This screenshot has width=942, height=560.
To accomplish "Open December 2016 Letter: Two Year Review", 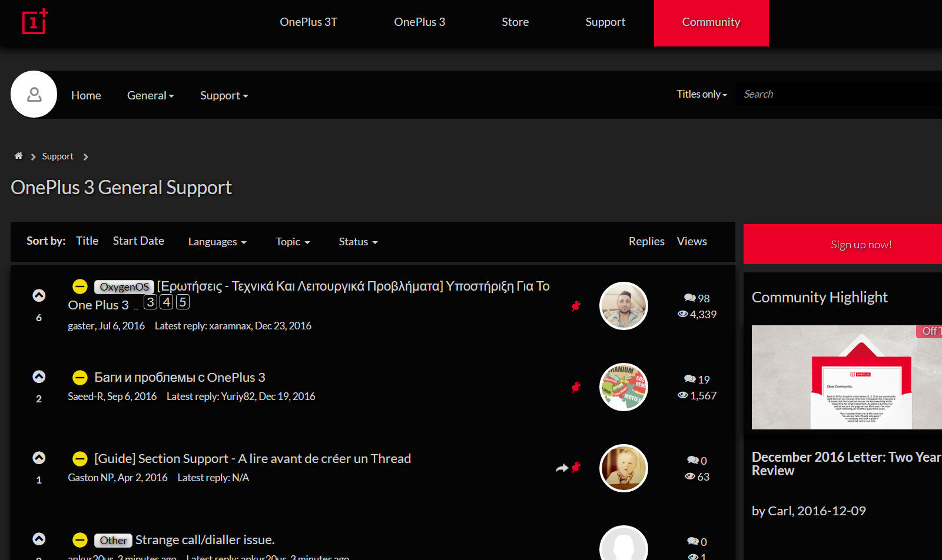I will point(847,464).
